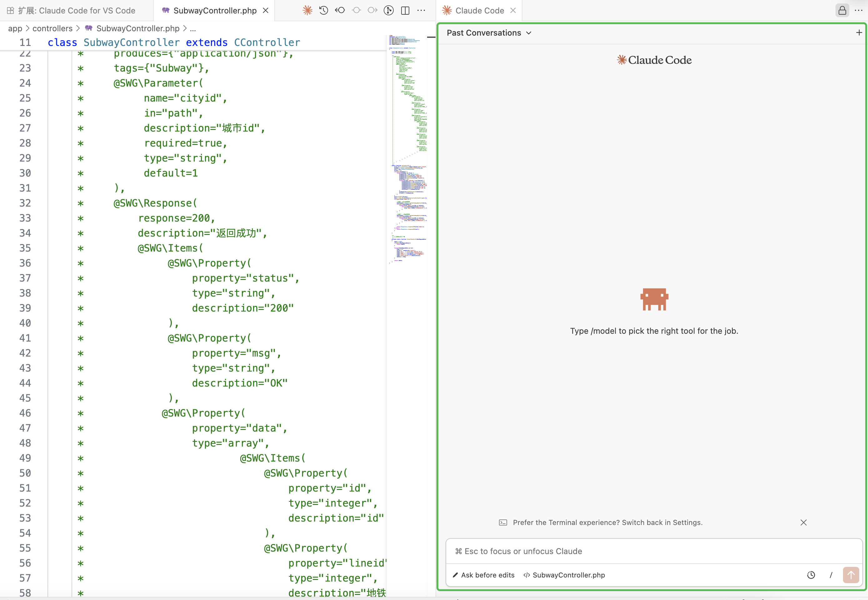Open the git graph circle icon
The height and width of the screenshot is (600, 868).
coord(389,11)
